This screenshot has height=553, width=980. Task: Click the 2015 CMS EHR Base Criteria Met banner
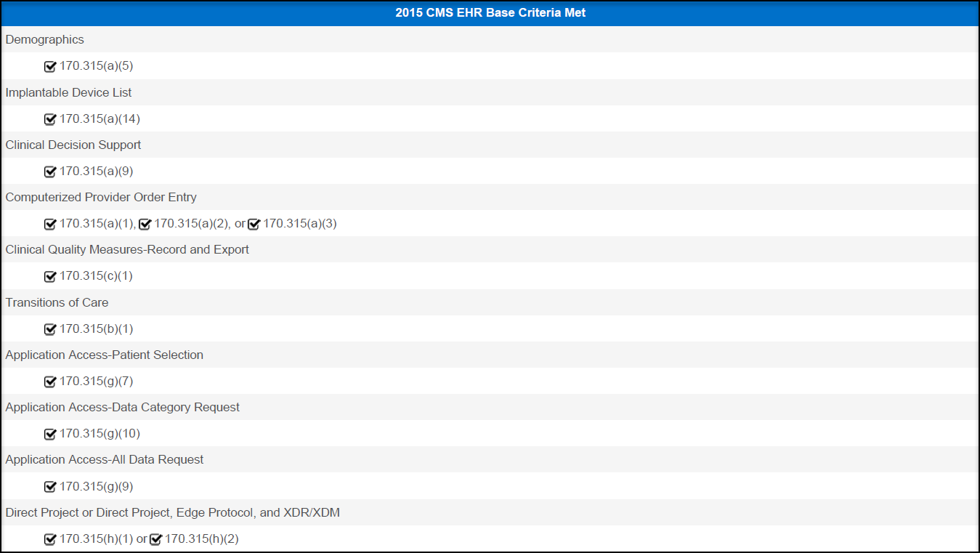[x=490, y=12]
